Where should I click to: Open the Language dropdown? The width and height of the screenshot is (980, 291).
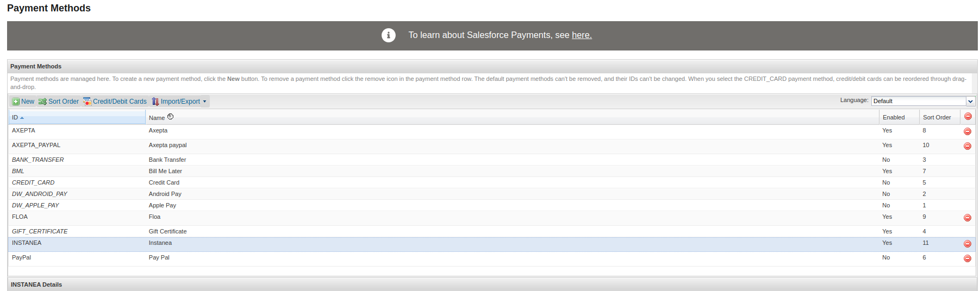(970, 101)
